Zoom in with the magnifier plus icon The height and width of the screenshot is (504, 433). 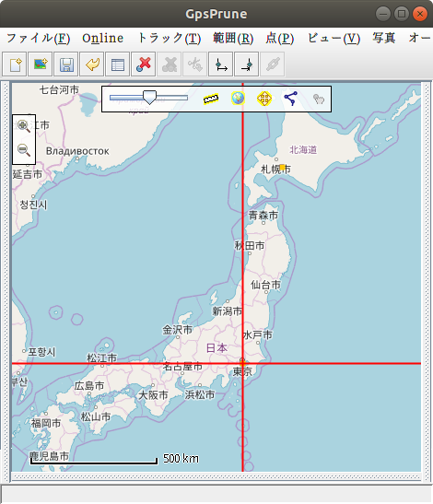(x=23, y=126)
